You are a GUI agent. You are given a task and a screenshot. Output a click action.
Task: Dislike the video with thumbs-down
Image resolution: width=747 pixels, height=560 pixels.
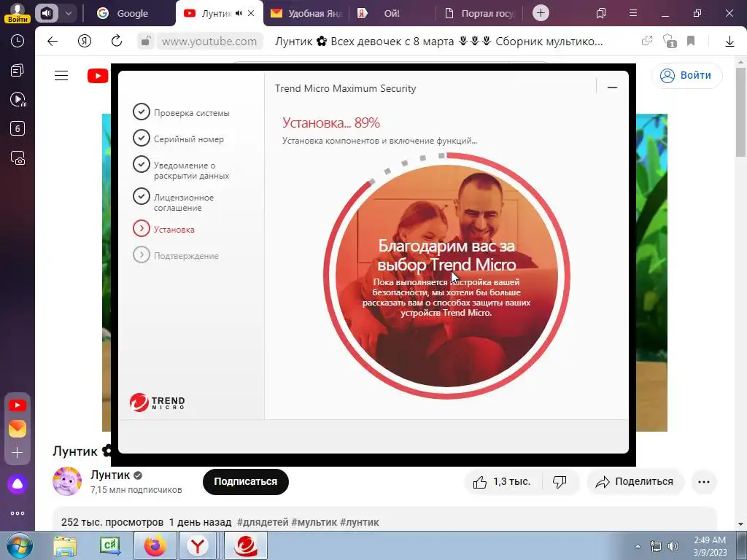pos(560,482)
